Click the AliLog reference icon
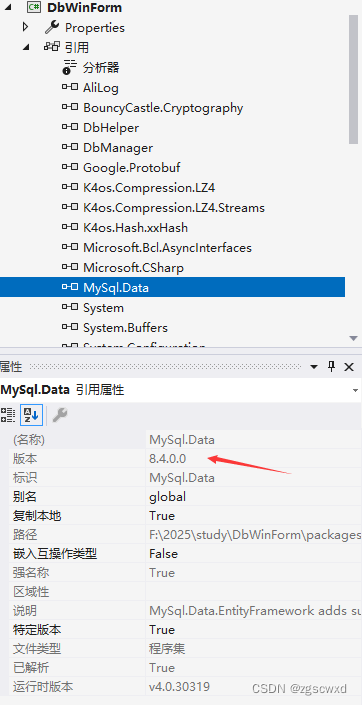362x705 pixels. tap(70, 87)
